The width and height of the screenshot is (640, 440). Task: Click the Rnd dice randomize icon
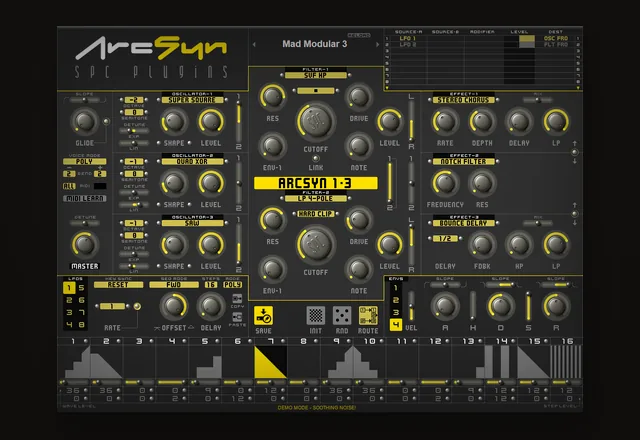tap(342, 316)
